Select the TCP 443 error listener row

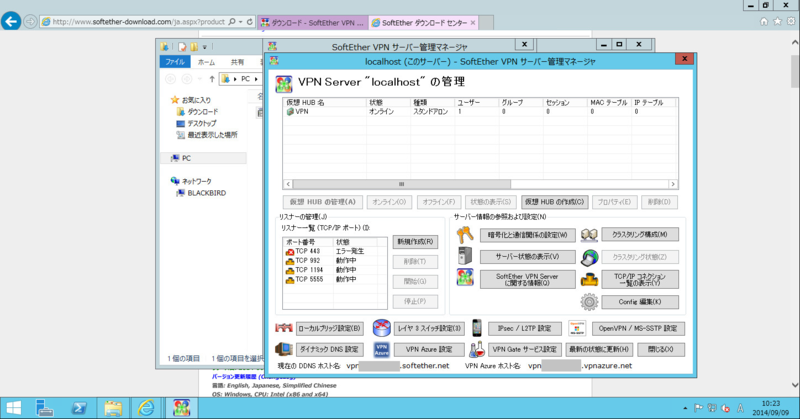pyautogui.click(x=334, y=252)
